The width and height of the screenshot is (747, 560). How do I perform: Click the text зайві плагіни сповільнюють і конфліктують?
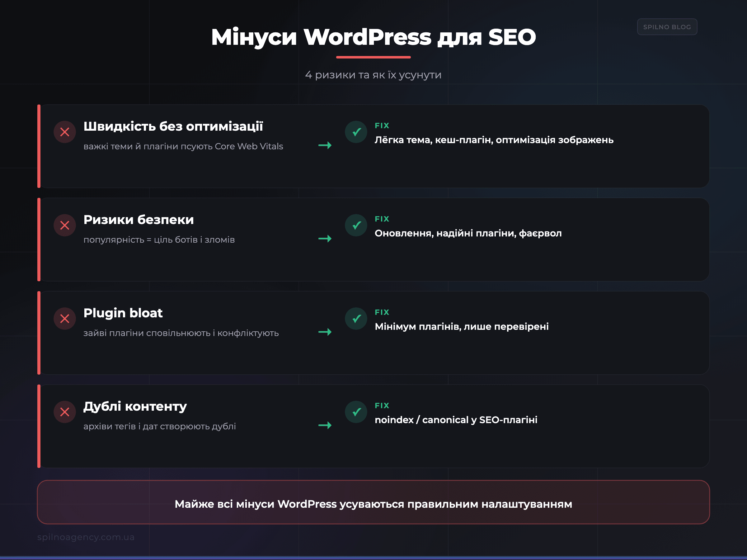(x=181, y=333)
